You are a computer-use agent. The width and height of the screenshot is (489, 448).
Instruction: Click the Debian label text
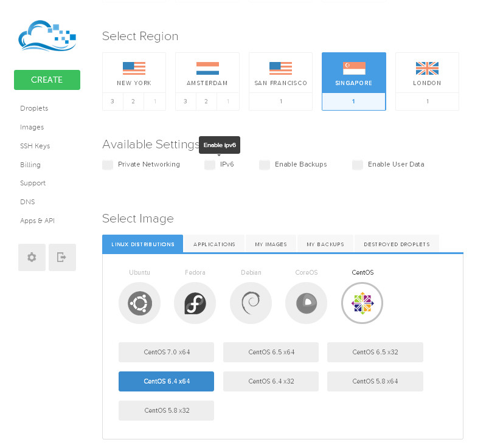click(x=251, y=272)
